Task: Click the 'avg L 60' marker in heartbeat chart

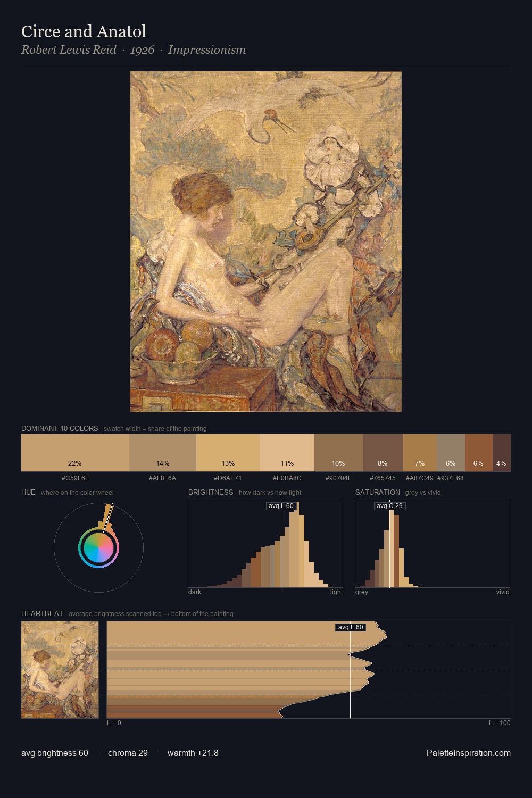Action: [x=350, y=627]
